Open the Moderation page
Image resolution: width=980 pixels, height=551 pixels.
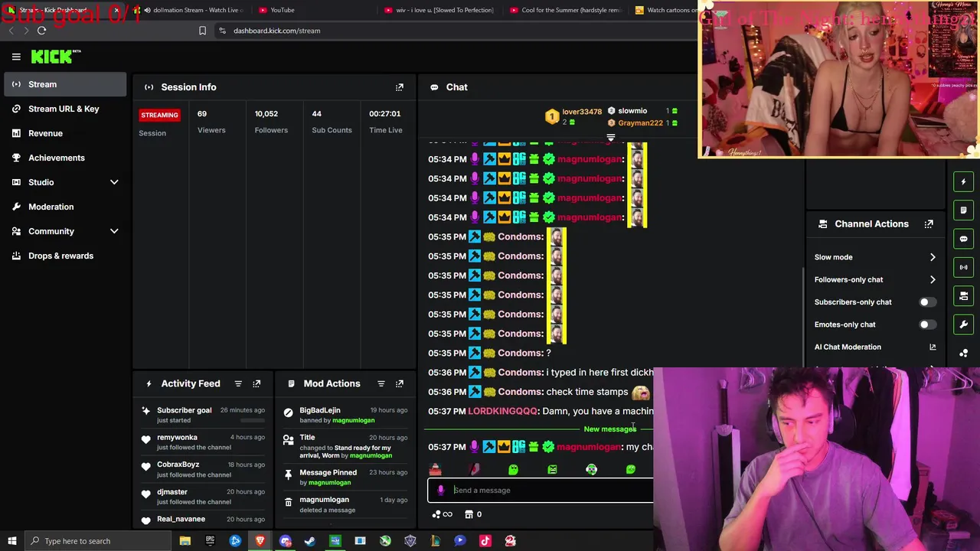click(65, 207)
